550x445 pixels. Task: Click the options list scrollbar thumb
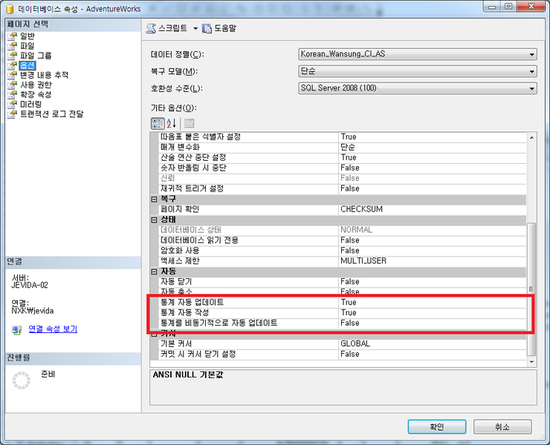click(532, 288)
